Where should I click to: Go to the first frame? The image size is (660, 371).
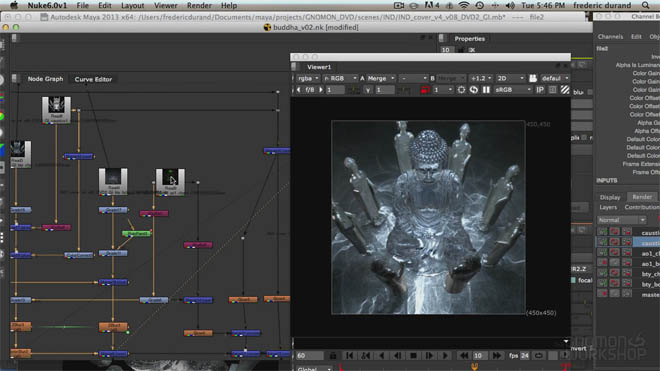pyautogui.click(x=349, y=356)
